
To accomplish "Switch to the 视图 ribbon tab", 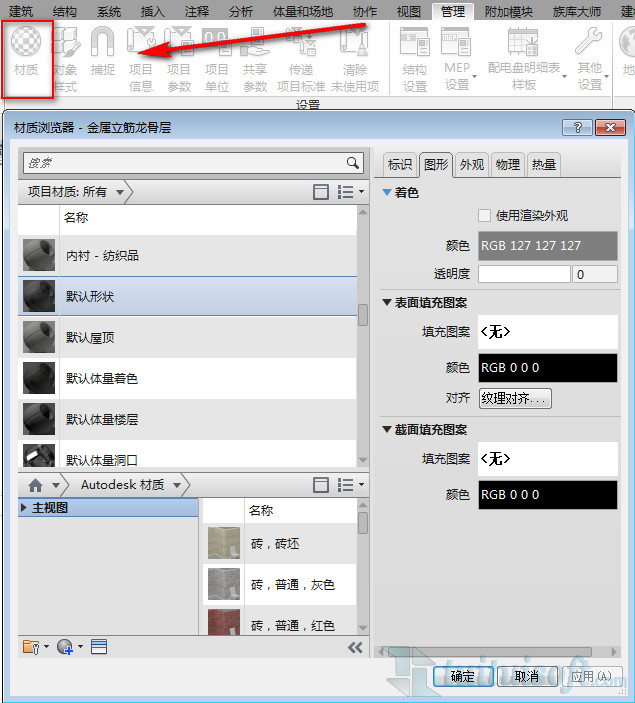I will point(409,11).
